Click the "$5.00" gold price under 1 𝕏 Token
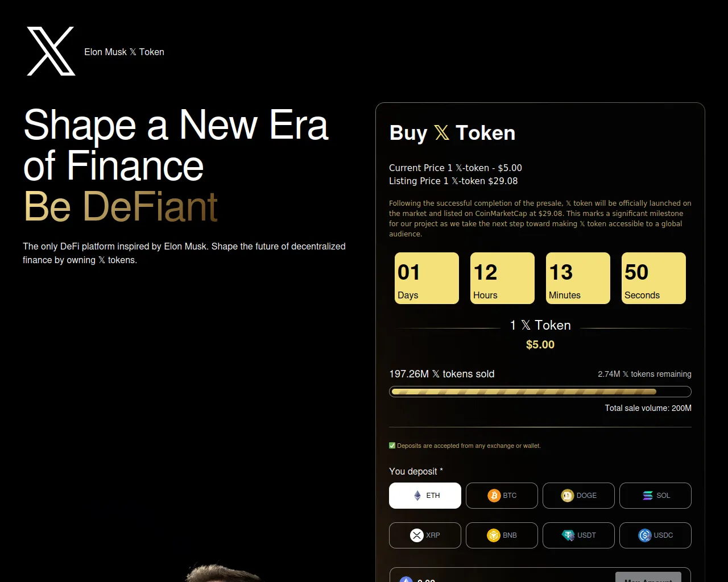This screenshot has width=728, height=582. click(x=540, y=344)
